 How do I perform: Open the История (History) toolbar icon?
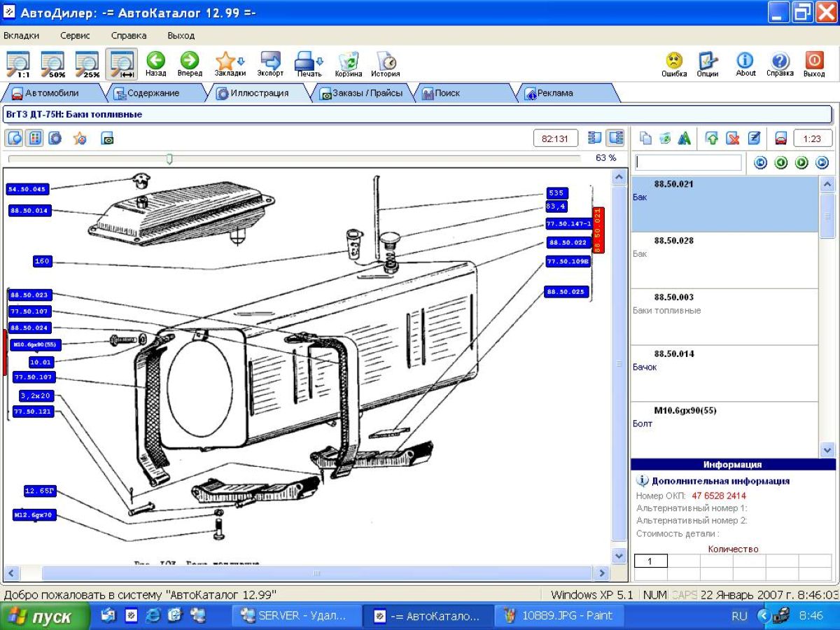tap(385, 62)
